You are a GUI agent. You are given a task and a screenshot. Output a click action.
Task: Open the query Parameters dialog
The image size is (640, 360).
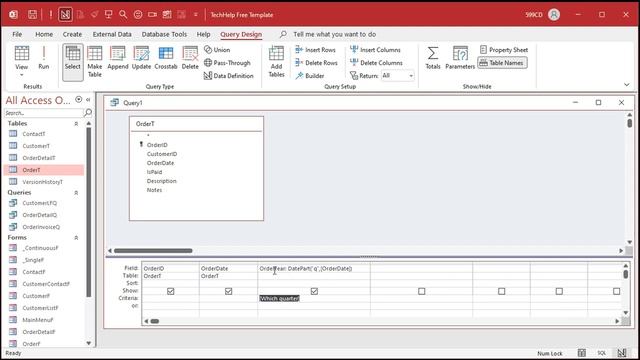(x=460, y=58)
